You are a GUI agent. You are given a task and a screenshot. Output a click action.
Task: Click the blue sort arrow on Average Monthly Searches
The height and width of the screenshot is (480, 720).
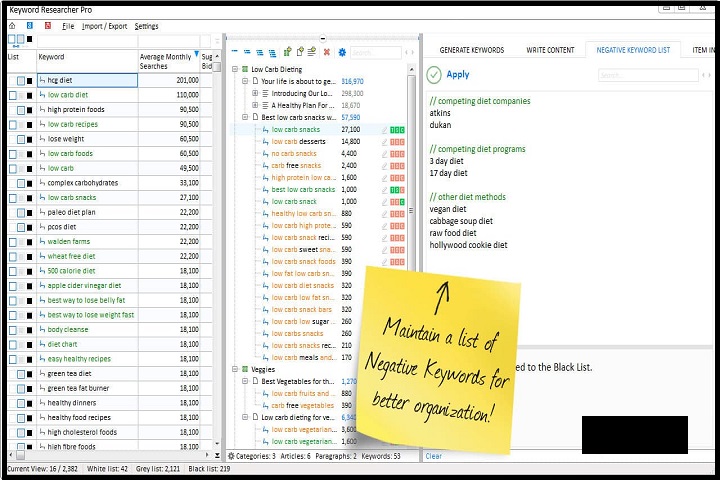(x=196, y=54)
